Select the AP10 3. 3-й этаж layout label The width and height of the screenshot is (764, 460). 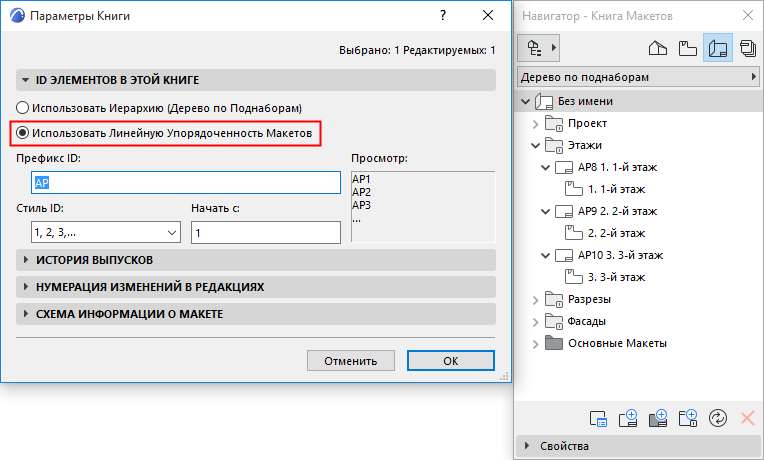click(620, 255)
